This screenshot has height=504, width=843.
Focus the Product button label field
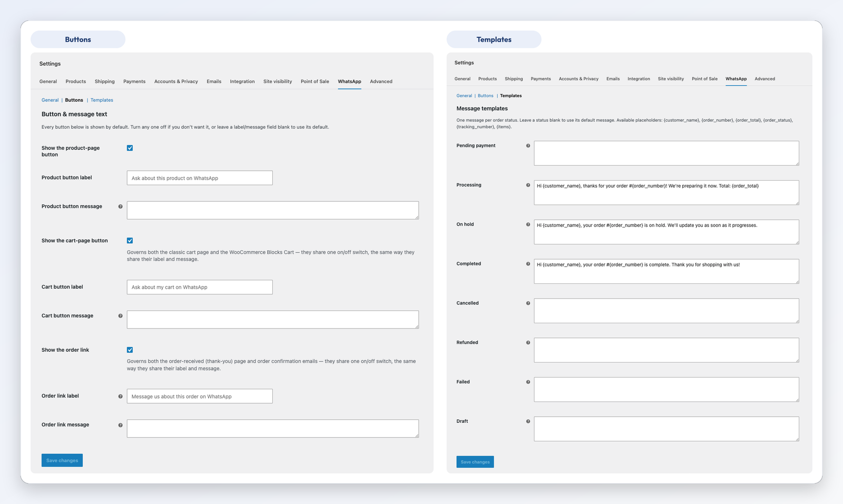(x=200, y=178)
